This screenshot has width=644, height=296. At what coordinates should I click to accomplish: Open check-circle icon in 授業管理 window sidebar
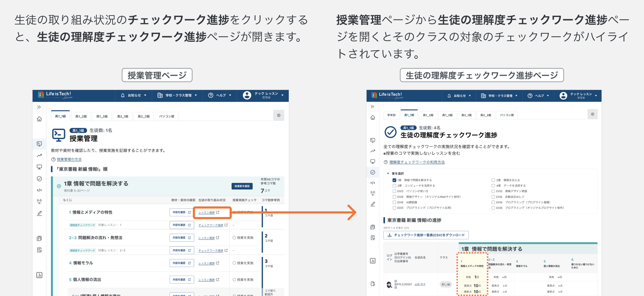(x=39, y=179)
